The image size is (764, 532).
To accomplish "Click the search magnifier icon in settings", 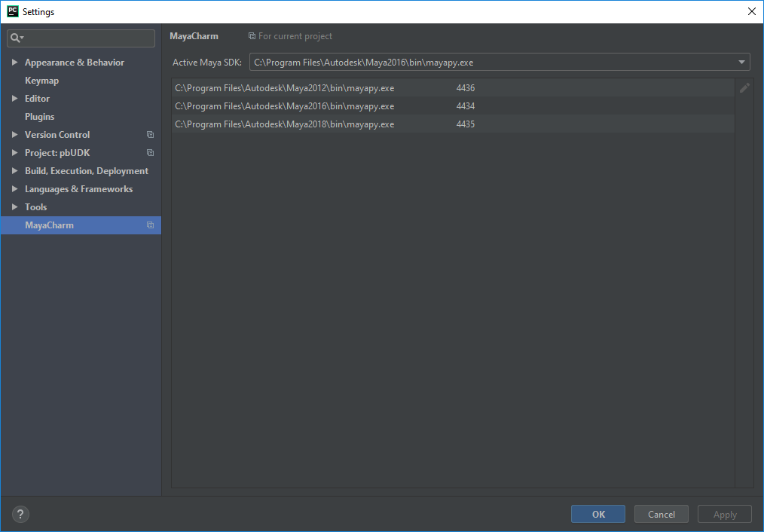I will [17, 38].
